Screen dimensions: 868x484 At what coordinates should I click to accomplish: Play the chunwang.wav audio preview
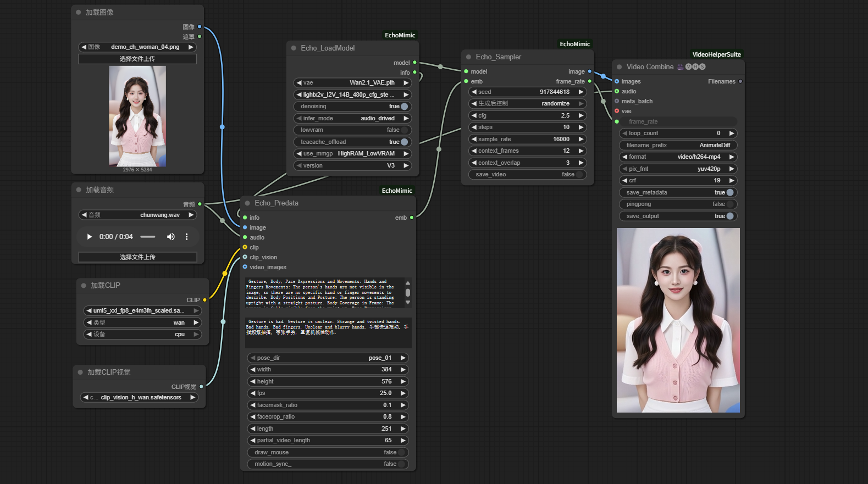click(89, 237)
